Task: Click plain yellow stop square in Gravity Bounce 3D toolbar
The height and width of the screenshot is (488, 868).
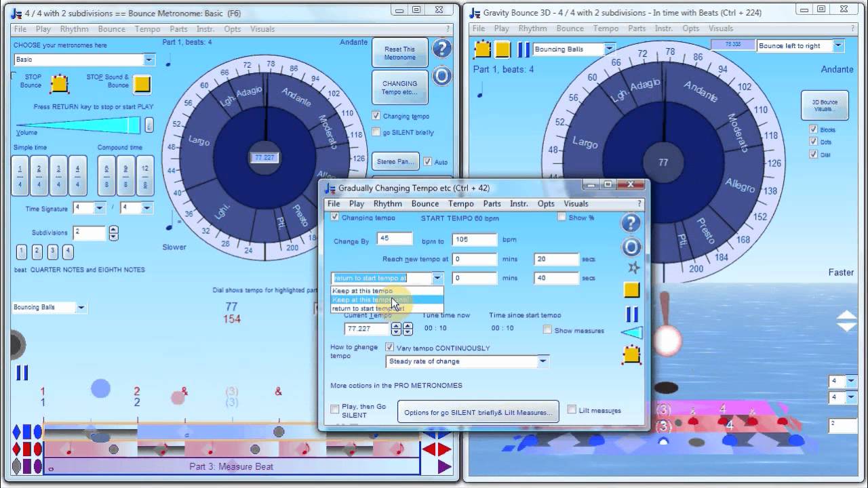Action: [x=502, y=49]
